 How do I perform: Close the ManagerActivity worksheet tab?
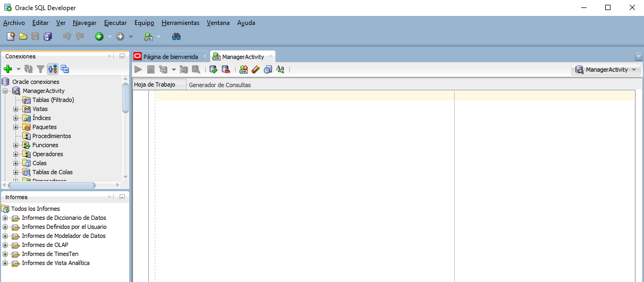click(x=270, y=56)
